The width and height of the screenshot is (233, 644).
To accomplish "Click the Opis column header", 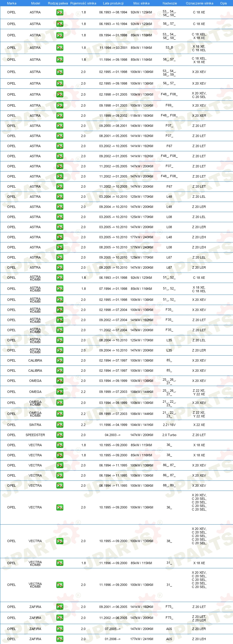I will pyautogui.click(x=223, y=3).
